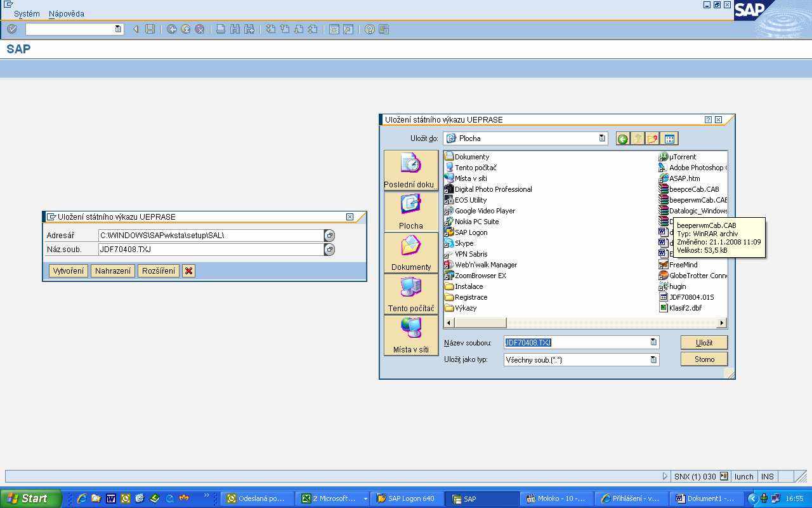This screenshot has width=812, height=508.
Task: Click the Nahrazení button
Action: [113, 271]
